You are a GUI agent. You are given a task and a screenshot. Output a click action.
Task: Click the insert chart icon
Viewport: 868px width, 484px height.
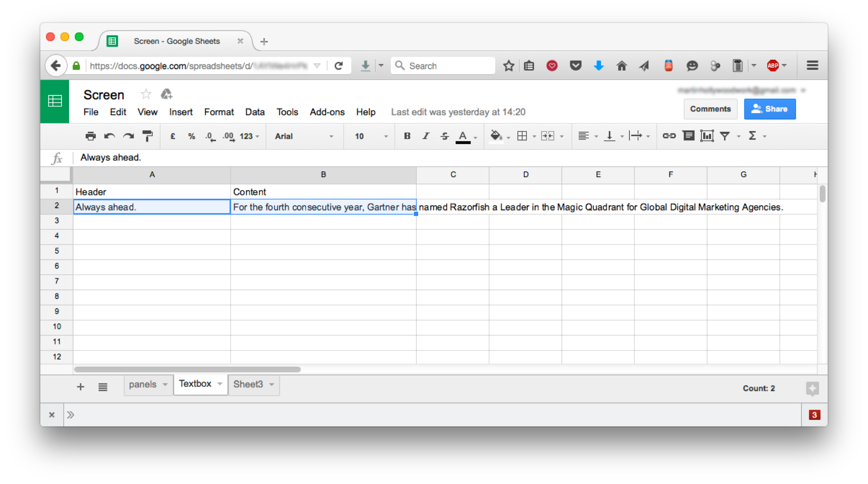coord(706,136)
